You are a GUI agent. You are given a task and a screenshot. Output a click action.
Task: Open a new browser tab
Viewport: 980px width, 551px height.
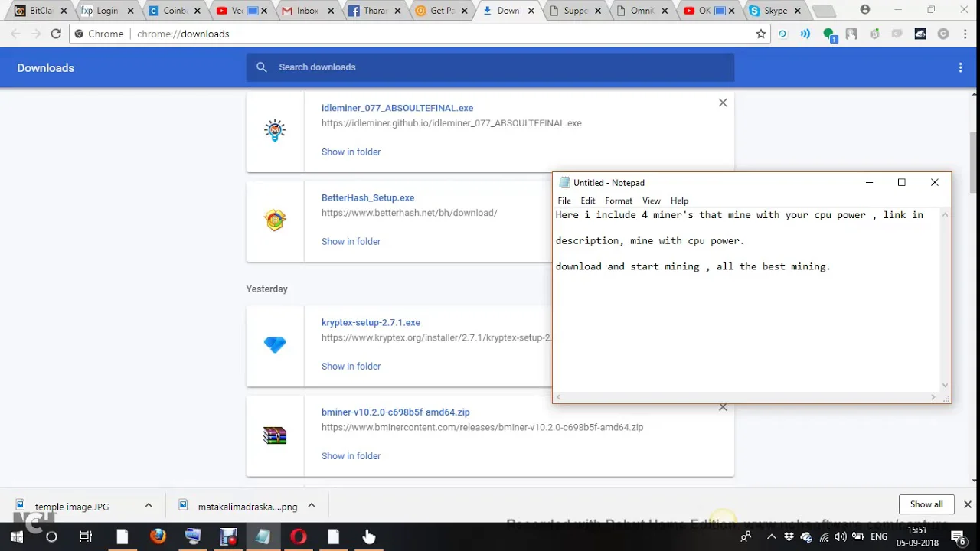pos(824,11)
